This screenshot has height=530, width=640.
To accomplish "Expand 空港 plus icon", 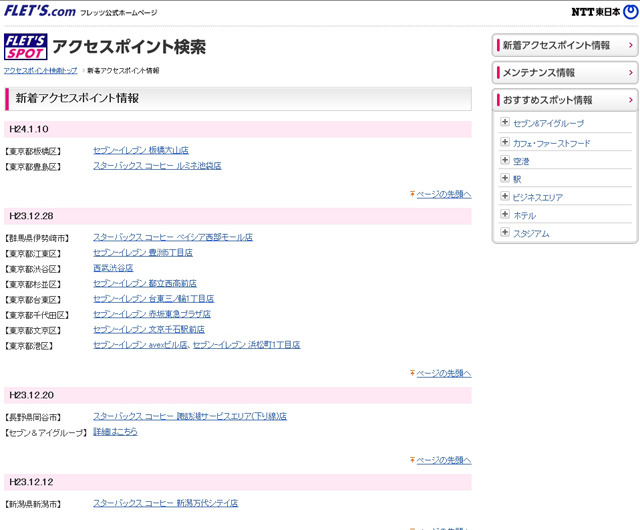I will [505, 160].
